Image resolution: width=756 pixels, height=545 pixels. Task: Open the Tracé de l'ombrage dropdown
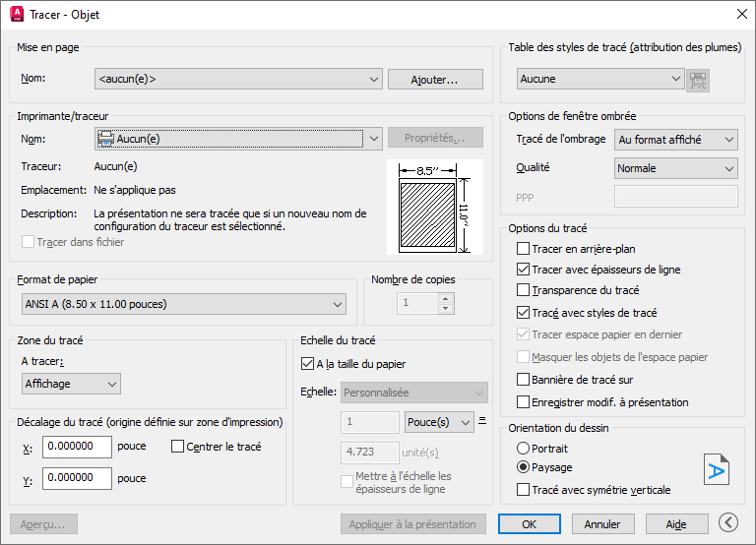pos(675,140)
